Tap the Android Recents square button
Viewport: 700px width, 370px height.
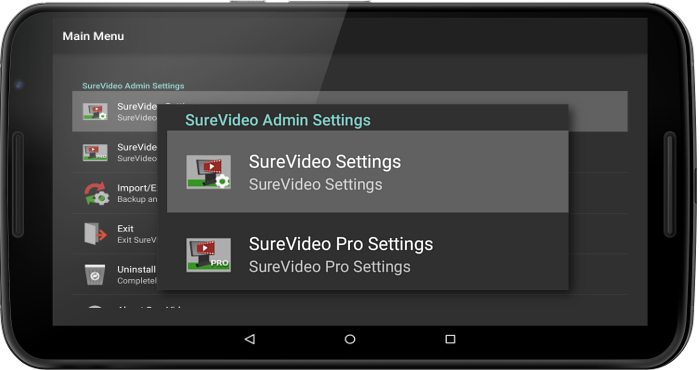coord(450,339)
